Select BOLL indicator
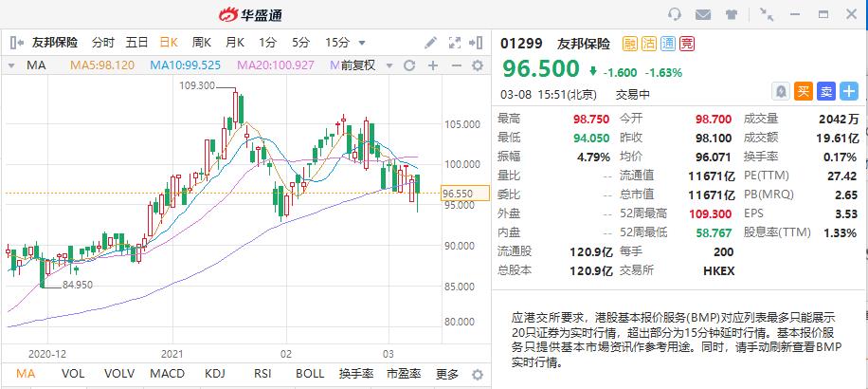 pyautogui.click(x=310, y=374)
